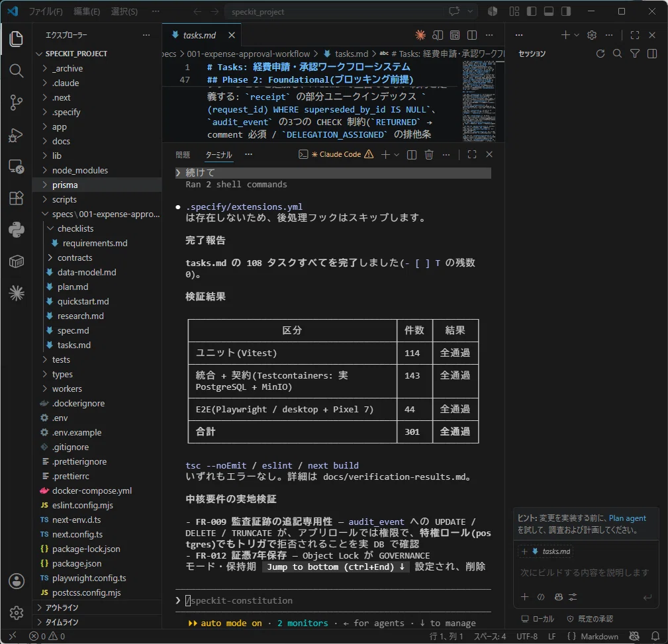
Task: Open Source Control view
Action: pyautogui.click(x=16, y=102)
